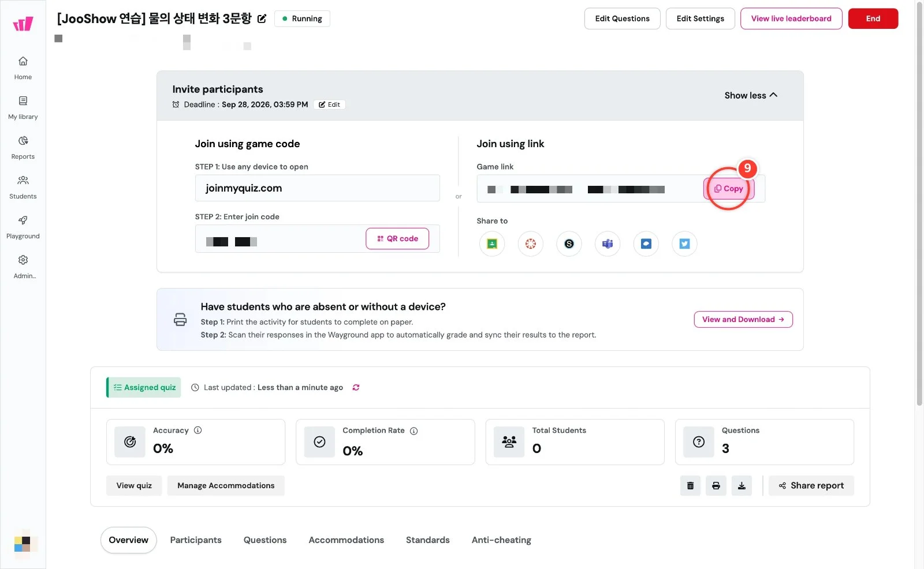This screenshot has height=569, width=924.
Task: Switch to the Overview tab
Action: [x=129, y=540]
